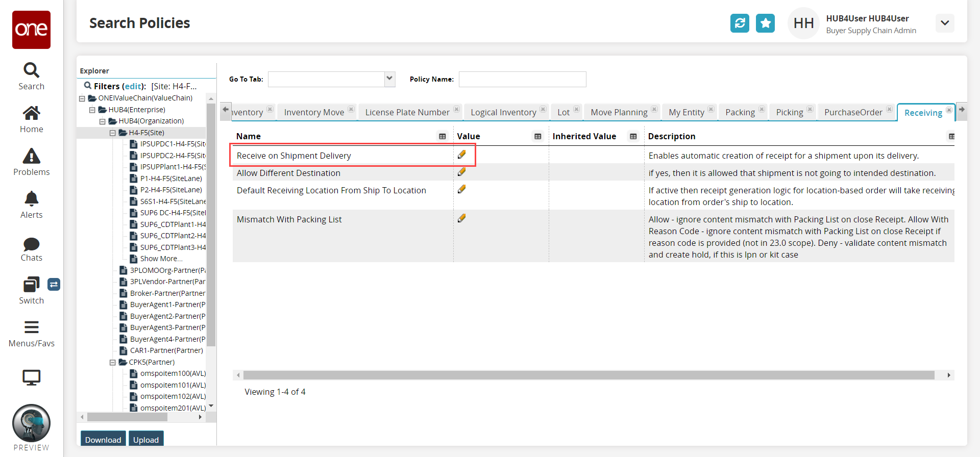Open the Go To Tab dropdown
This screenshot has width=980, height=457.
389,79
